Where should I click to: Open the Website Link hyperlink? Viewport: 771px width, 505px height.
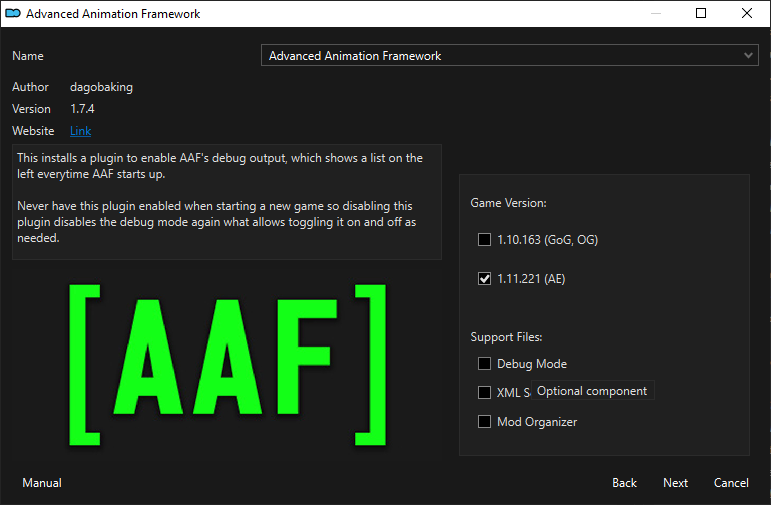click(81, 131)
